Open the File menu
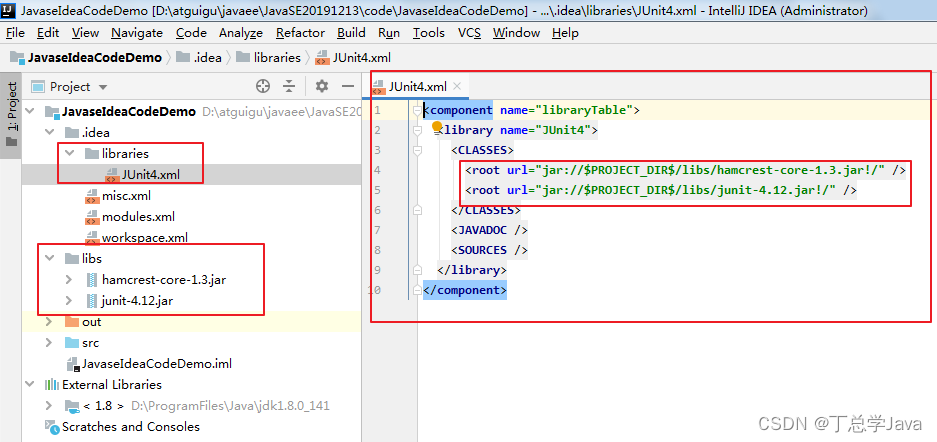This screenshot has width=937, height=442. (15, 33)
